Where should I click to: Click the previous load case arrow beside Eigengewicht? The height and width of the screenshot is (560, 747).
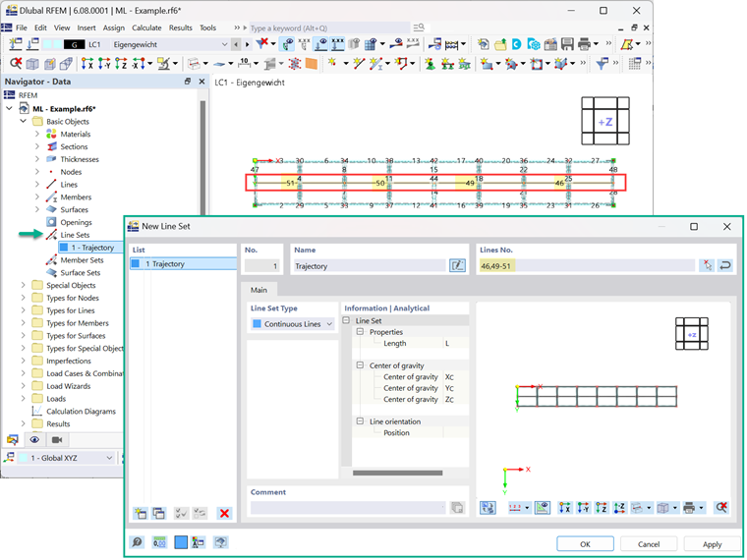[x=236, y=44]
